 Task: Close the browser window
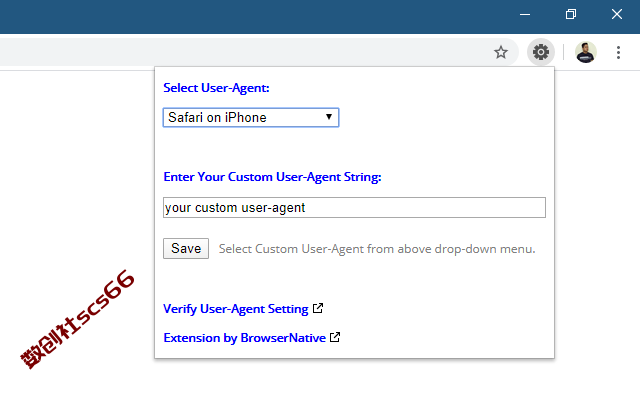click(617, 15)
